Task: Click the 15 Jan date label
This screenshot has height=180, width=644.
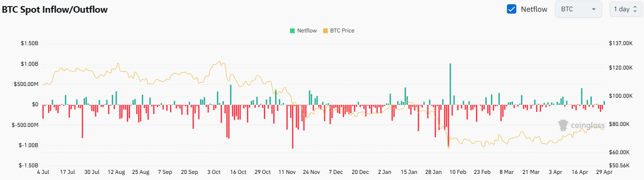Action: click(x=409, y=172)
